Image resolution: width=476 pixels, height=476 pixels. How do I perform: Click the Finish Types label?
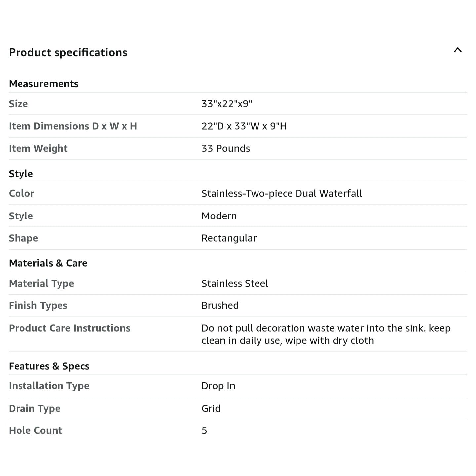tap(38, 305)
